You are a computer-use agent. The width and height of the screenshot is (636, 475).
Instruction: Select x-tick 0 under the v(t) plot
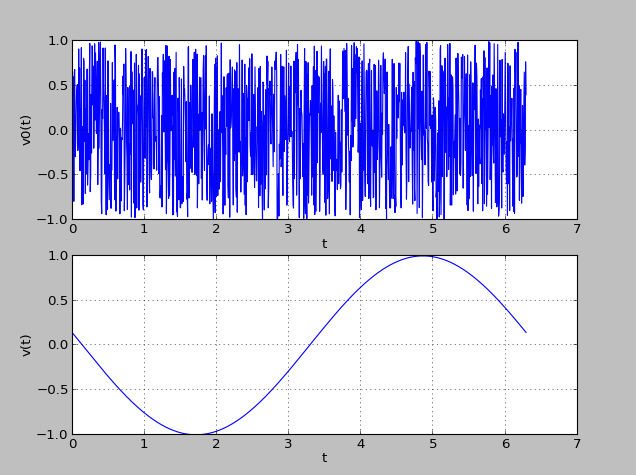tap(73, 444)
